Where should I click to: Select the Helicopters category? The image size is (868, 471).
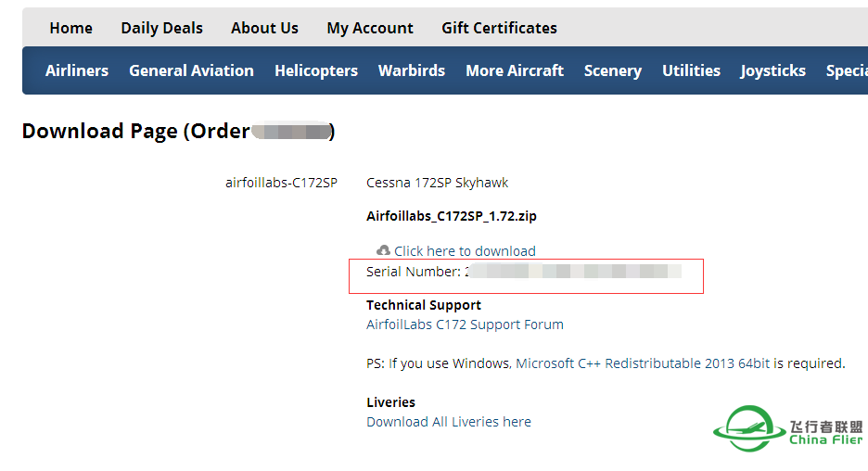point(316,70)
